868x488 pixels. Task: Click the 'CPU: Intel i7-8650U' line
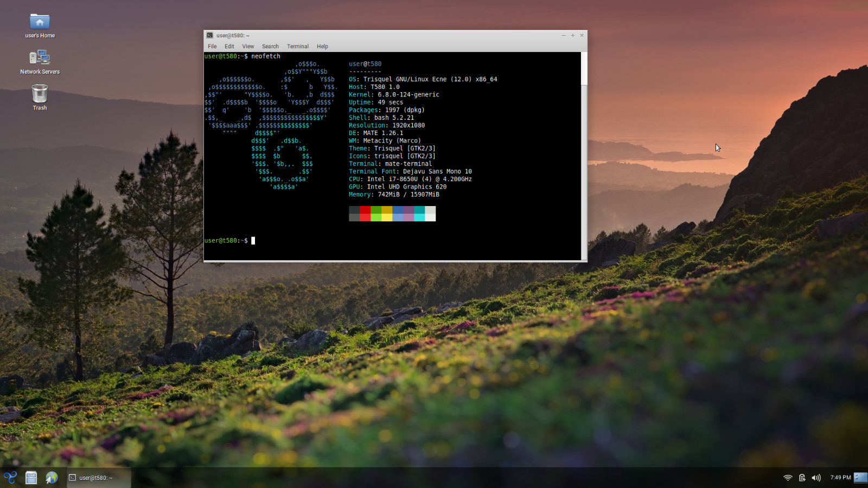410,179
